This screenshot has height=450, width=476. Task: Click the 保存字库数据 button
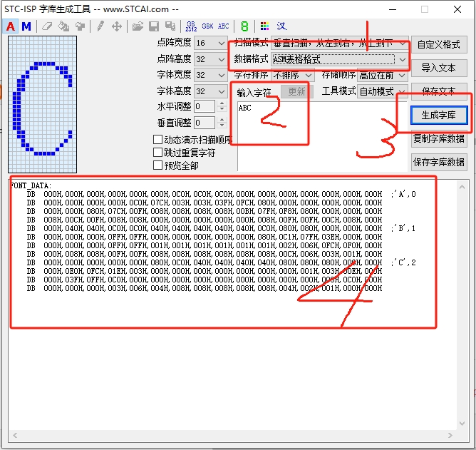point(439,163)
